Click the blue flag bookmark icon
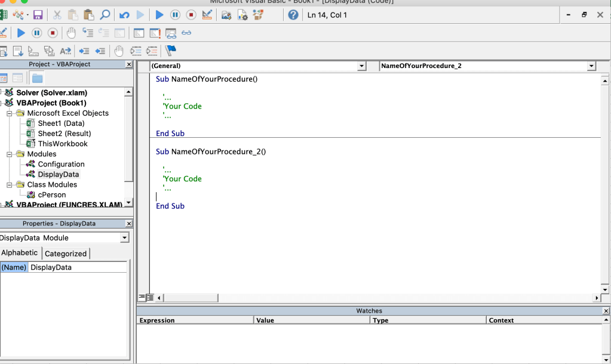 pyautogui.click(x=171, y=51)
